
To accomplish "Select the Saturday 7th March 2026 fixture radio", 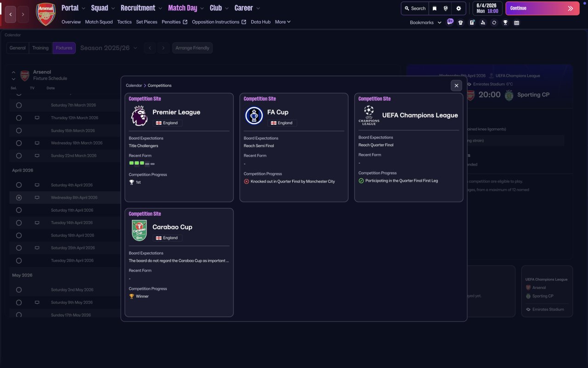I will (x=19, y=105).
